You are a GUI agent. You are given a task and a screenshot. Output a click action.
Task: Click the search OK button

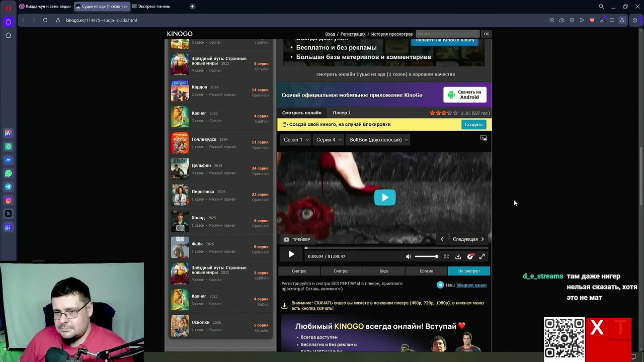click(x=486, y=34)
